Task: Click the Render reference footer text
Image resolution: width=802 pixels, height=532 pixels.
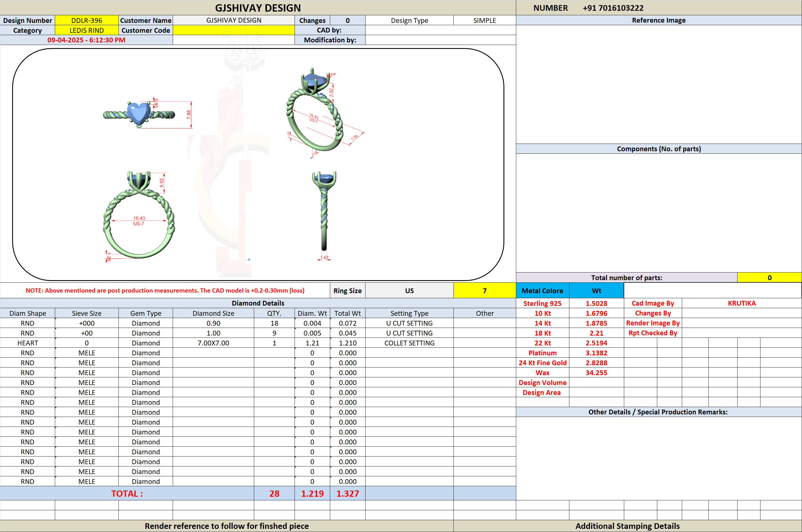Action: click(x=227, y=526)
